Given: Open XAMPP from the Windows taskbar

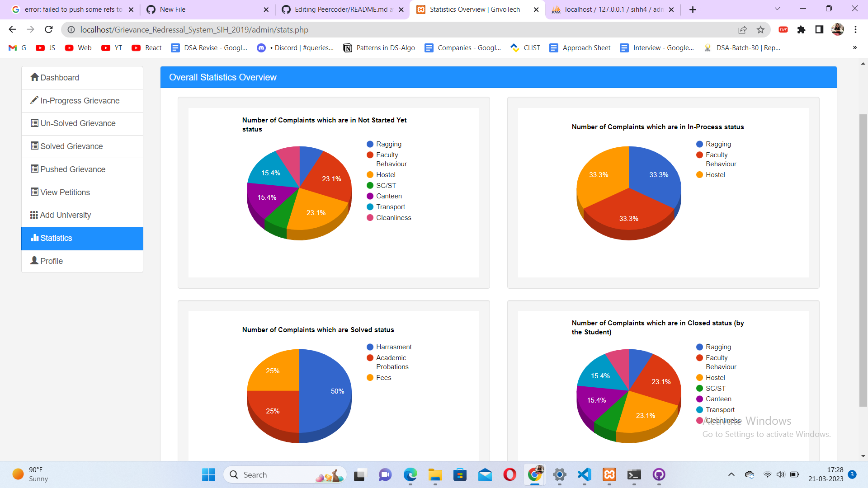Looking at the screenshot, I should click(609, 474).
